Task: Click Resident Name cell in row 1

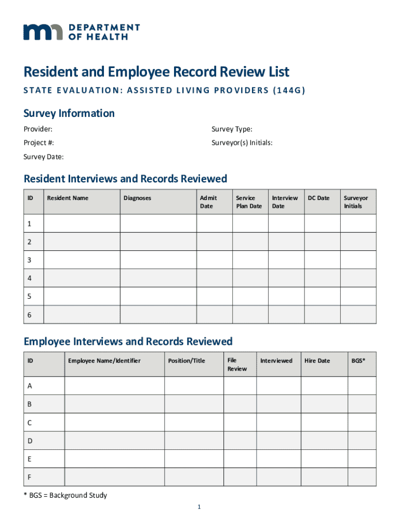Action: [82, 223]
